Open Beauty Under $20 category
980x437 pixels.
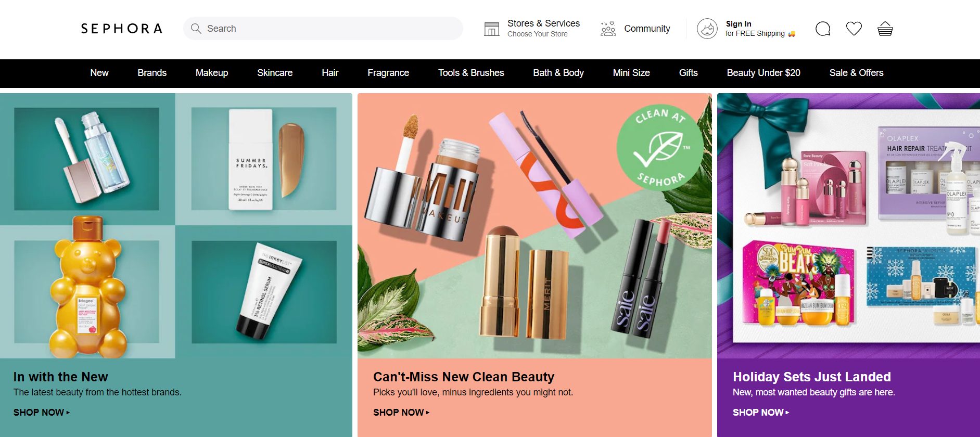tap(763, 73)
